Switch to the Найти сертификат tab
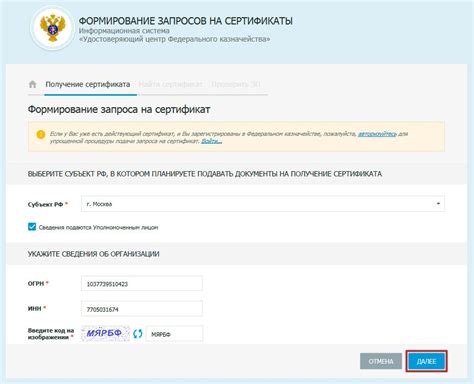Image resolution: width=474 pixels, height=384 pixels. point(170,84)
